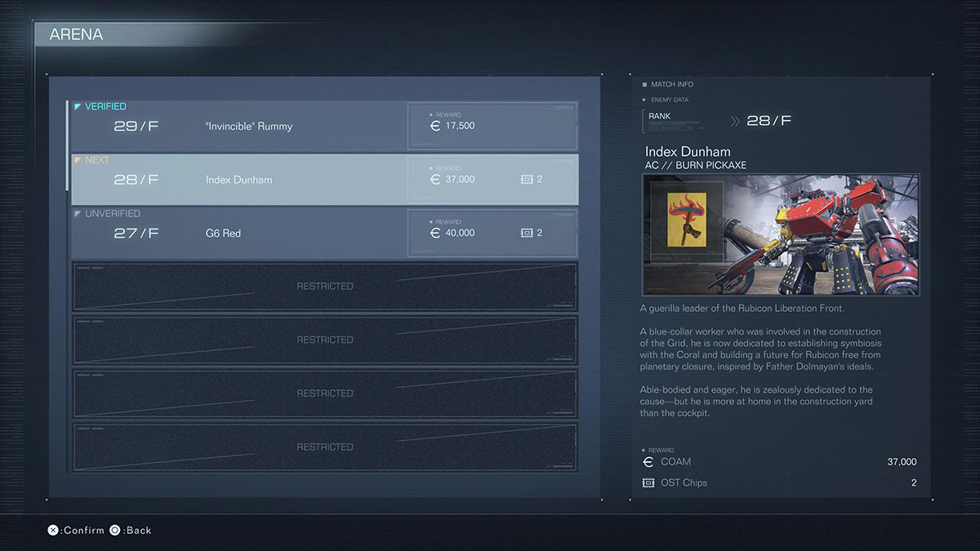Click the ARENA header title
The image size is (980, 551).
(76, 35)
